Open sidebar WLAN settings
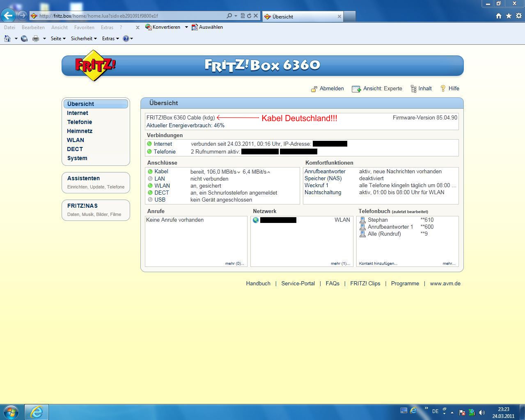The image size is (525, 420). 76,140
